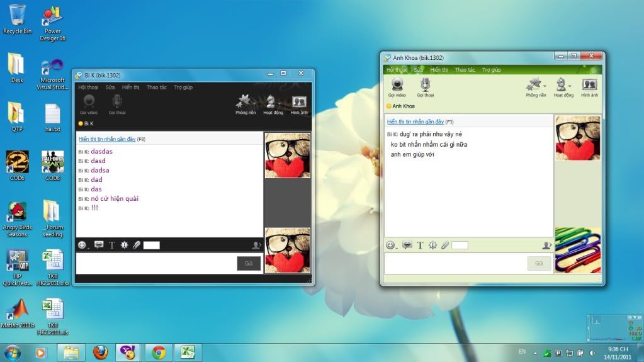This screenshot has width=644, height=362.
Task: Open Hoạt động in the Anh Khoa window
Action: [x=563, y=87]
